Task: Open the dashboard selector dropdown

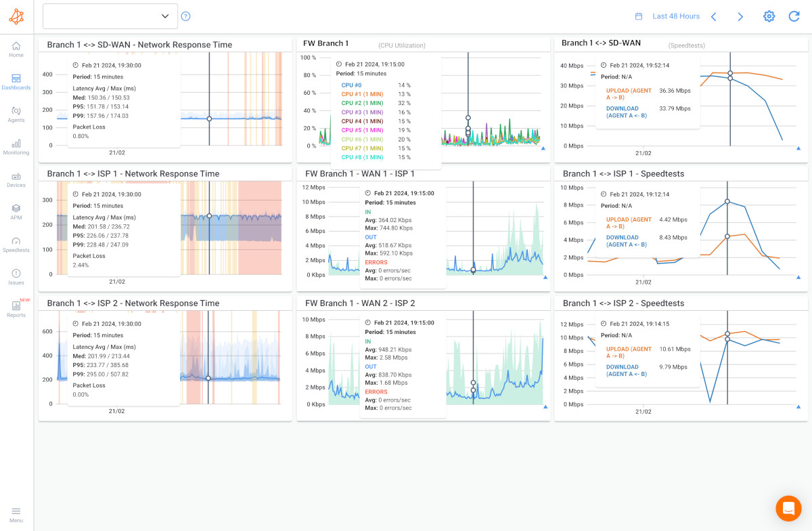Action: (110, 15)
